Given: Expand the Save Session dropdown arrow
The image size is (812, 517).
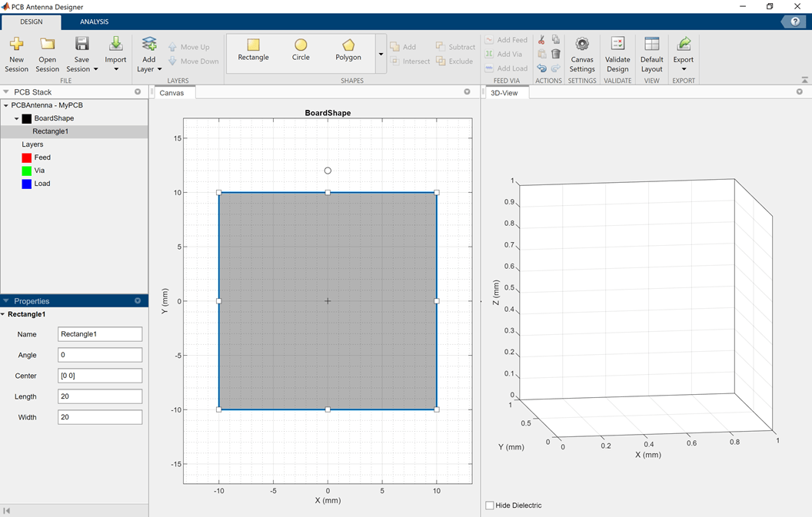Looking at the screenshot, I should tap(96, 69).
